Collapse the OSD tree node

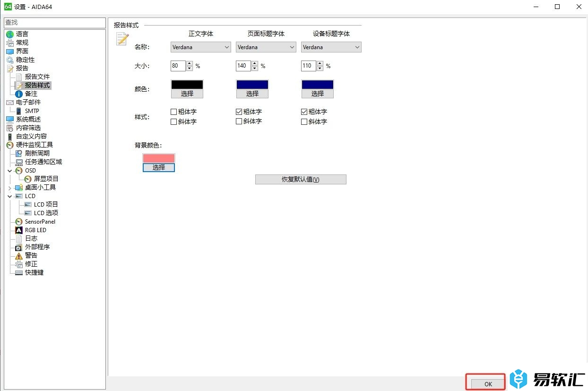click(10, 170)
